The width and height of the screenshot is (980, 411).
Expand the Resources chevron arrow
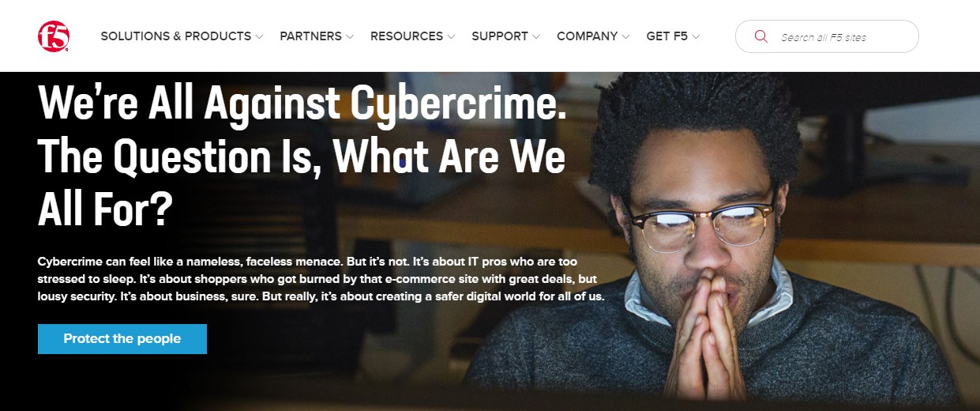click(x=451, y=36)
